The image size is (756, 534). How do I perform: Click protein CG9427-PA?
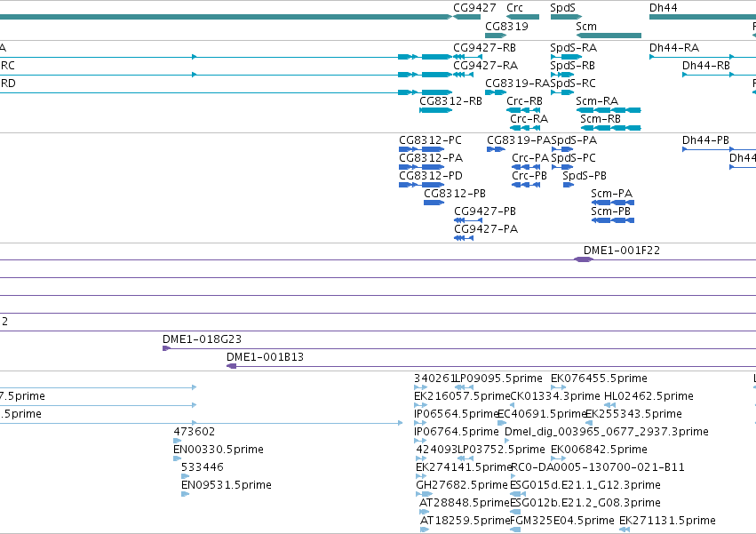[x=486, y=229]
